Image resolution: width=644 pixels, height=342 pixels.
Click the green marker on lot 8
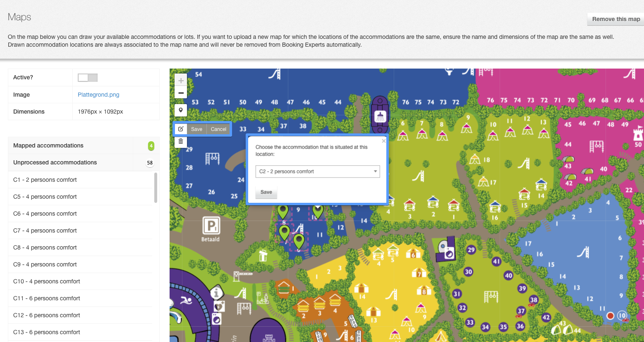coord(283,211)
